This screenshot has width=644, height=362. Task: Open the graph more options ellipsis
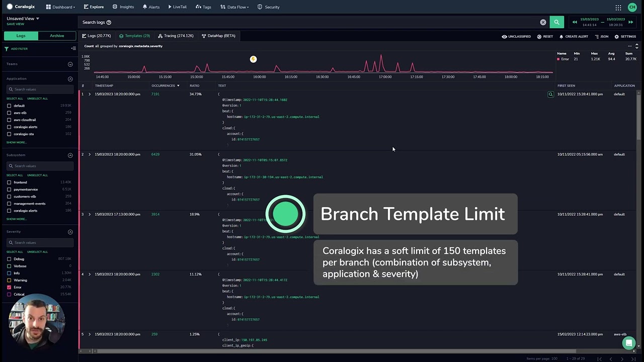[629, 46]
